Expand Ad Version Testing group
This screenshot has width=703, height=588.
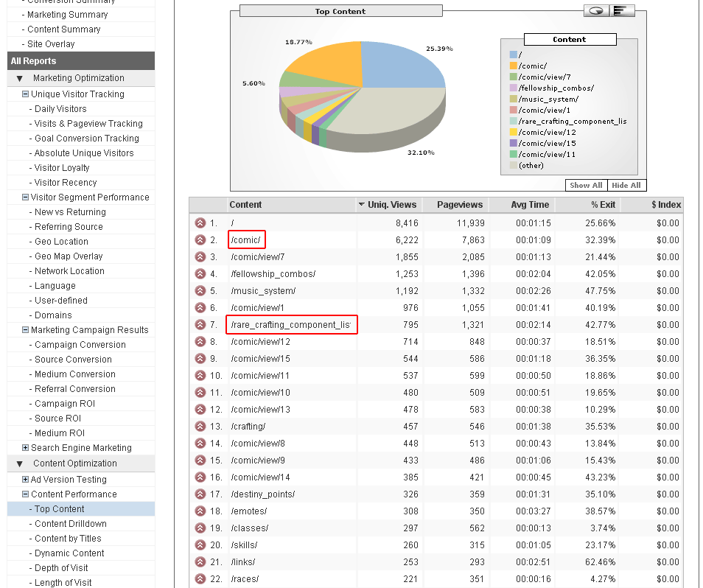click(x=26, y=480)
